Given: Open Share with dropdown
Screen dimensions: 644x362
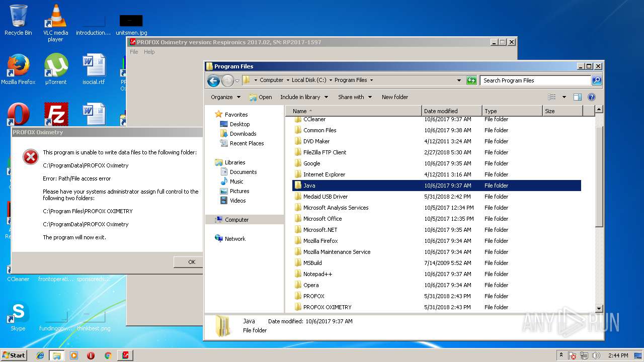Looking at the screenshot, I should pyautogui.click(x=355, y=97).
